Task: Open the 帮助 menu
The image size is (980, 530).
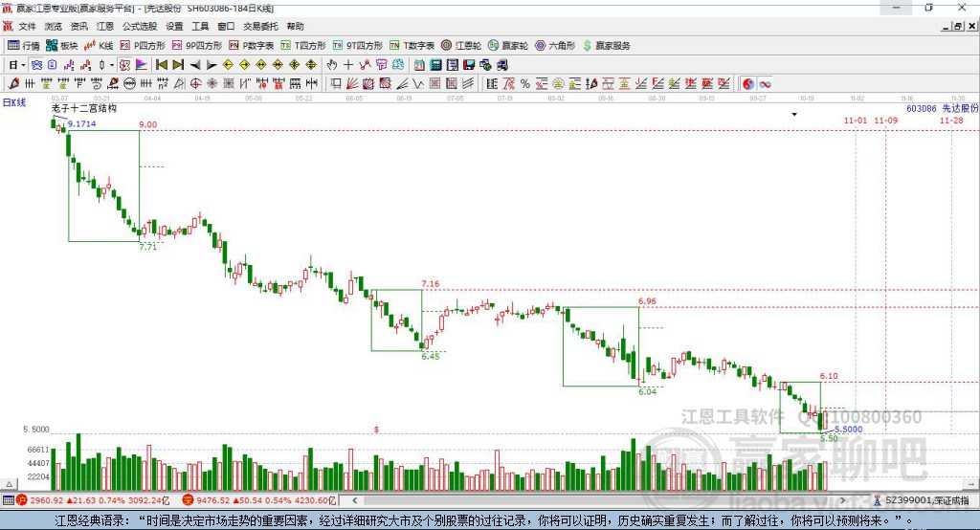Action: (295, 26)
